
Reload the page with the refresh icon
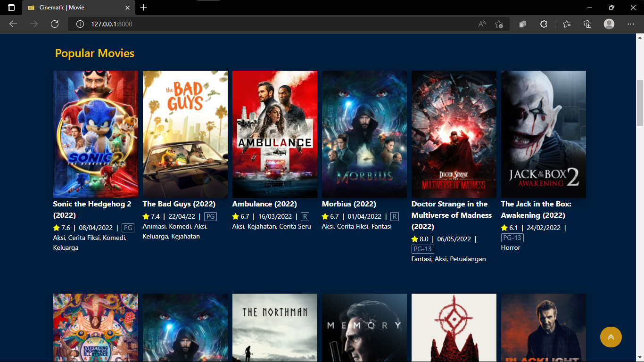coord(55,24)
